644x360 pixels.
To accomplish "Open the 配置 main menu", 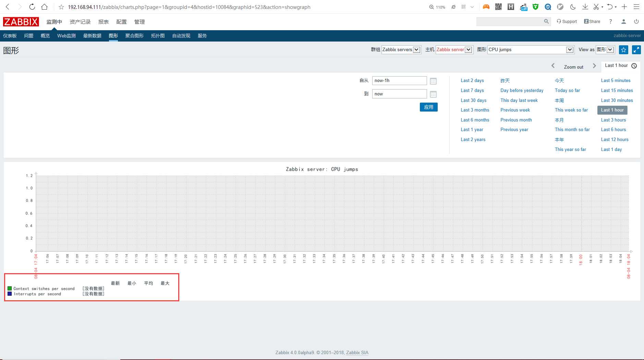I will 121,22.
